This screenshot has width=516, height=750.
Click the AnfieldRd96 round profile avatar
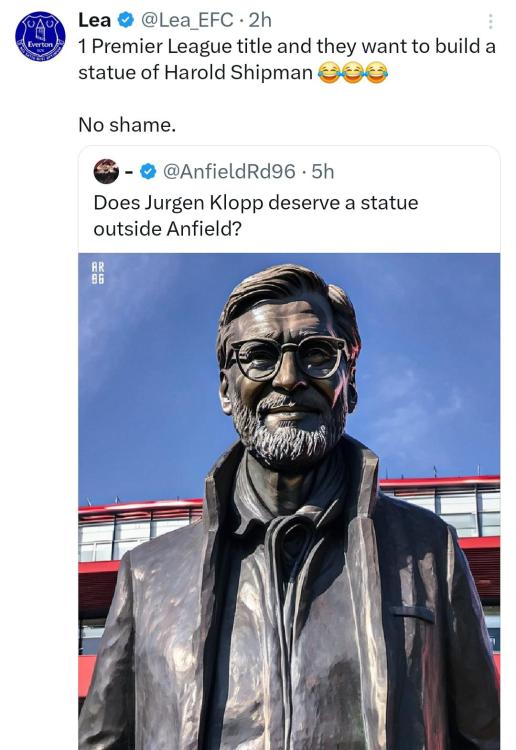tap(106, 171)
